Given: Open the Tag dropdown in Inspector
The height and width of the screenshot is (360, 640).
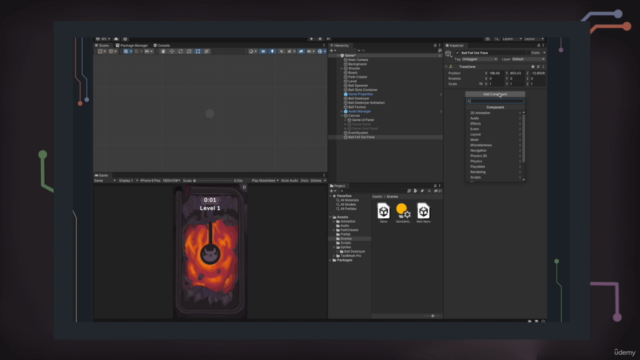Looking at the screenshot, I should click(x=479, y=59).
